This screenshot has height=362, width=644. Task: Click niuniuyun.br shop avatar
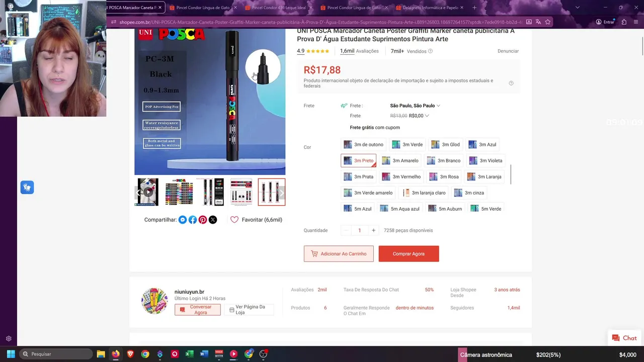(154, 301)
